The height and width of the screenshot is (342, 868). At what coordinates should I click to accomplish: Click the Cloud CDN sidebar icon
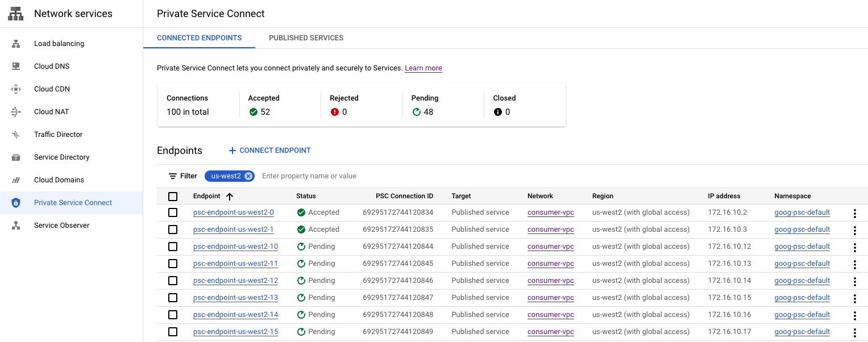click(x=16, y=89)
